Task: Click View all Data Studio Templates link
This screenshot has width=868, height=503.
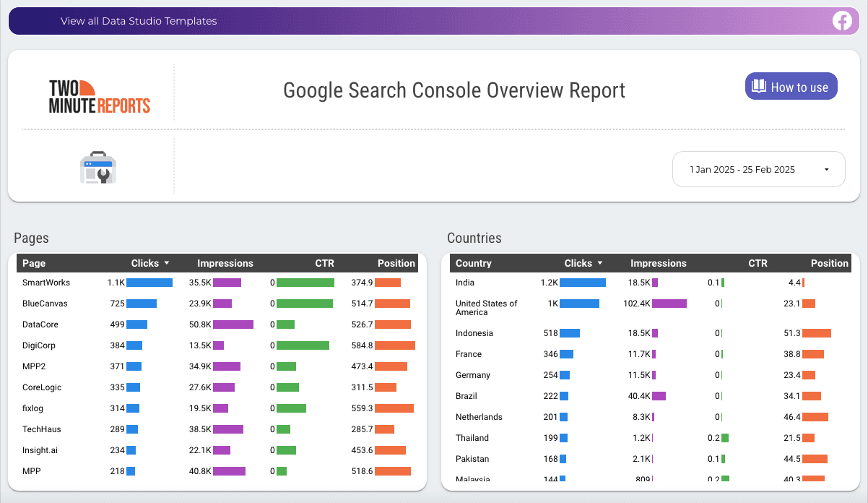Action: click(x=139, y=21)
